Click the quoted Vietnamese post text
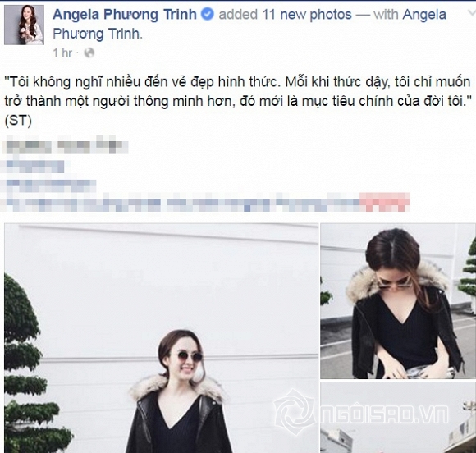Viewport: 476px width, 453px height. point(238,92)
